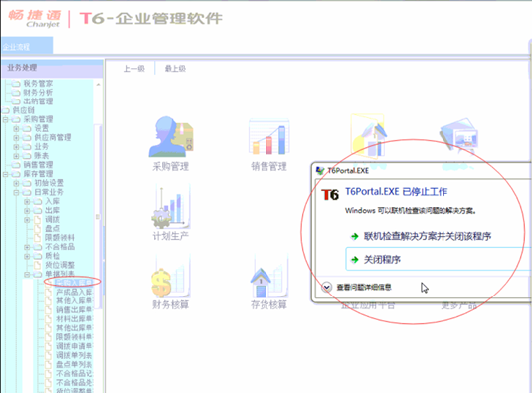Expand the 不合格品 tree node

[27, 247]
